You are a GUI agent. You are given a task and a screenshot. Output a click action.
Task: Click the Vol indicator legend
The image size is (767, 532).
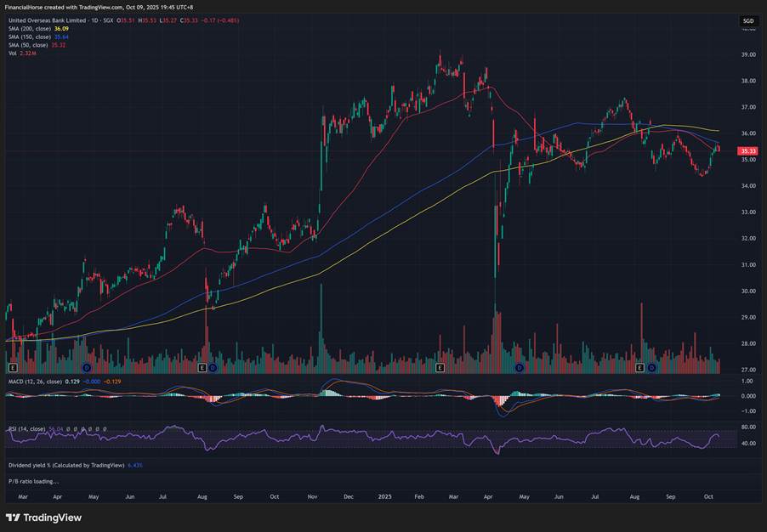(x=13, y=53)
